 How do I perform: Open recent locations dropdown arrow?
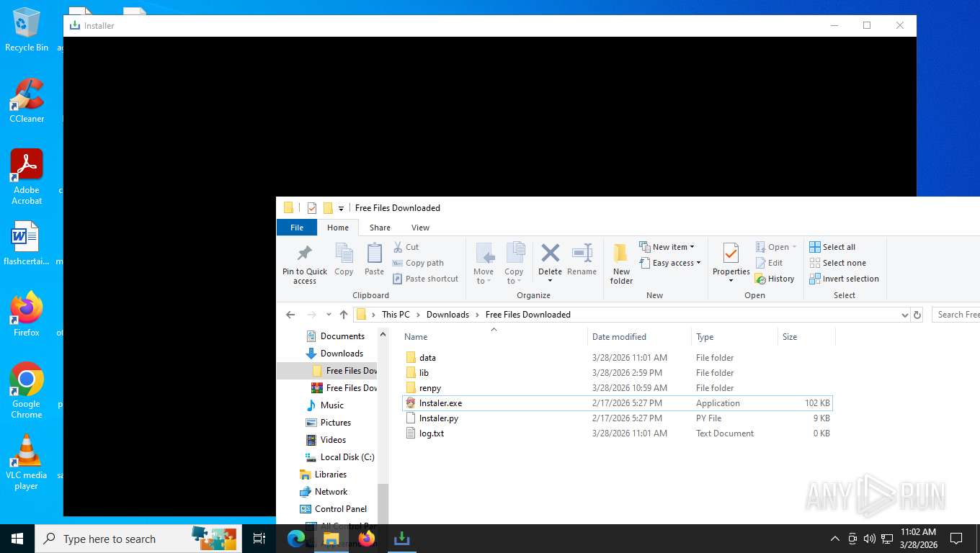point(329,315)
